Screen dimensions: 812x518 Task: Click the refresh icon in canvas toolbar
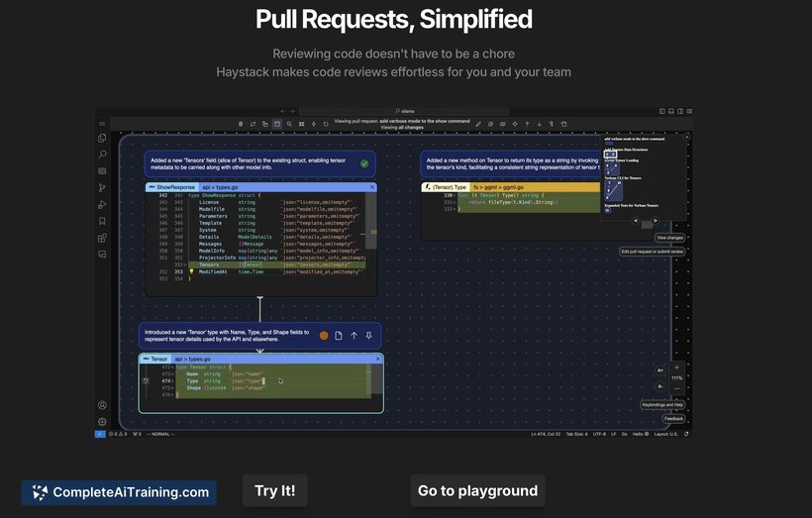coord(326,125)
